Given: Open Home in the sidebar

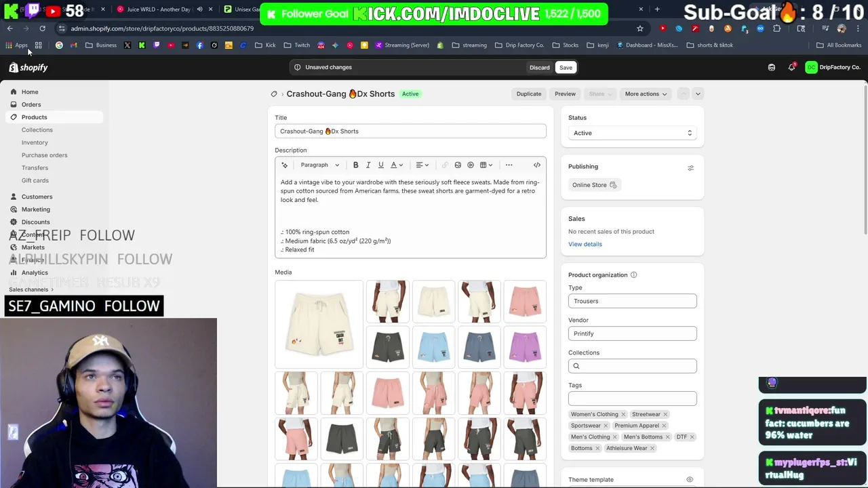Looking at the screenshot, I should tap(30, 91).
